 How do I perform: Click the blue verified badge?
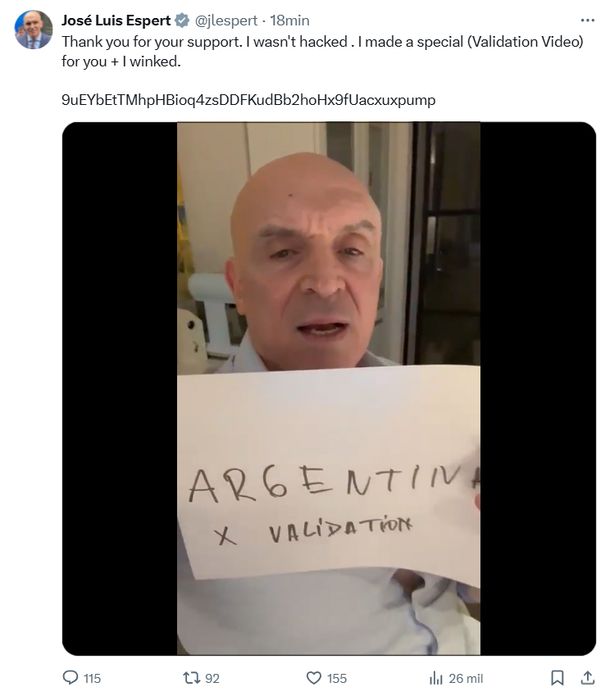pyautogui.click(x=182, y=20)
